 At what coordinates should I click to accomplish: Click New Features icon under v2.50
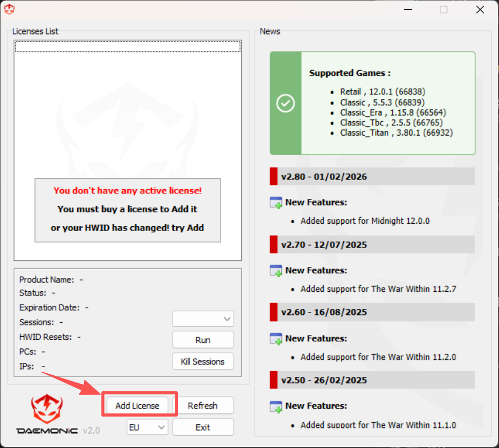pyautogui.click(x=276, y=407)
